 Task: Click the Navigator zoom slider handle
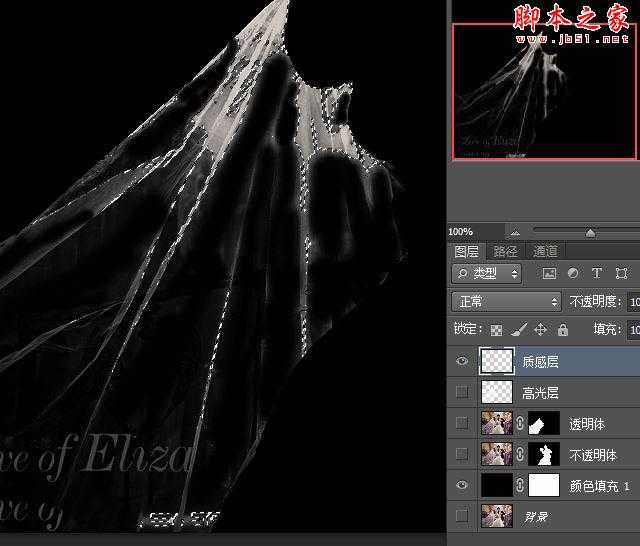(590, 233)
